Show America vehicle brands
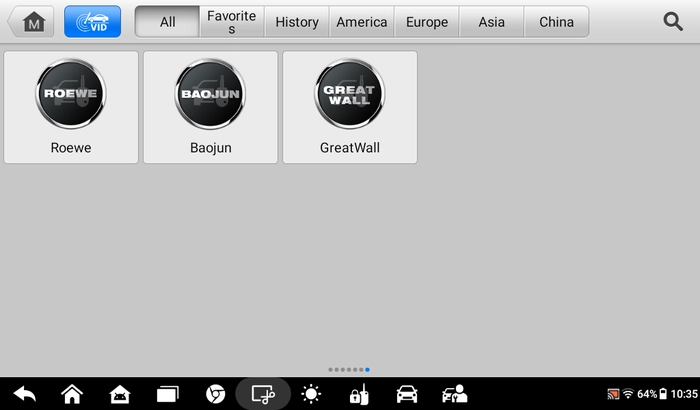Screen dimensions: 700x410 pyautogui.click(x=362, y=21)
